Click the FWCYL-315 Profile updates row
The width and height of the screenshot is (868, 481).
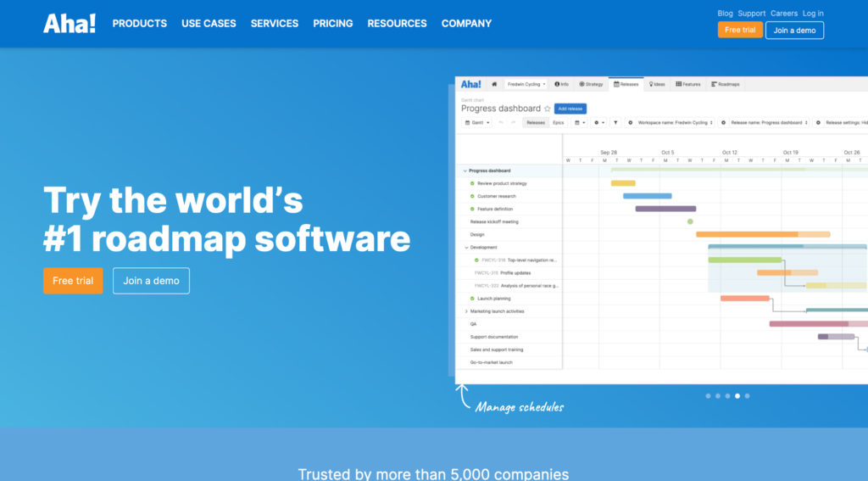(509, 272)
